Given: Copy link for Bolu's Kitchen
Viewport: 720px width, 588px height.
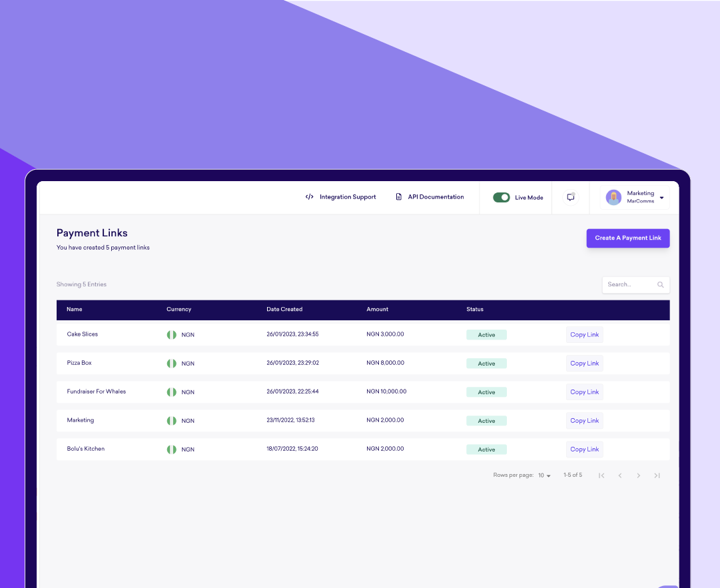Looking at the screenshot, I should (584, 449).
